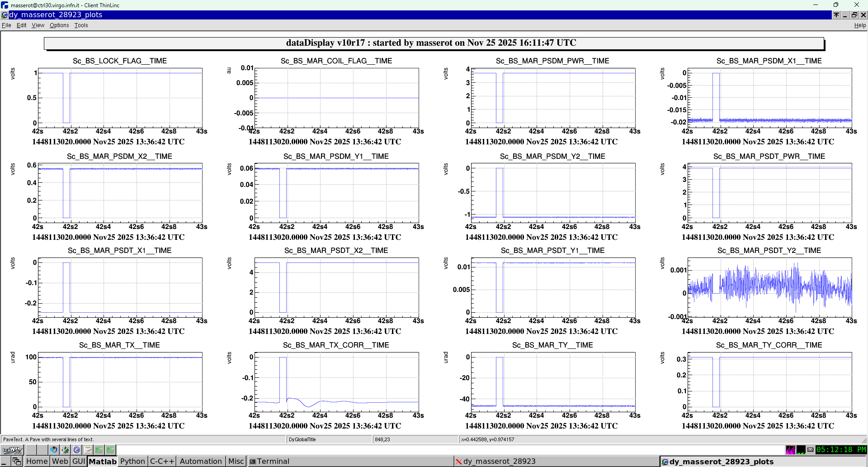Expand the View menu
Screen dimensions: 868x467
click(38, 25)
